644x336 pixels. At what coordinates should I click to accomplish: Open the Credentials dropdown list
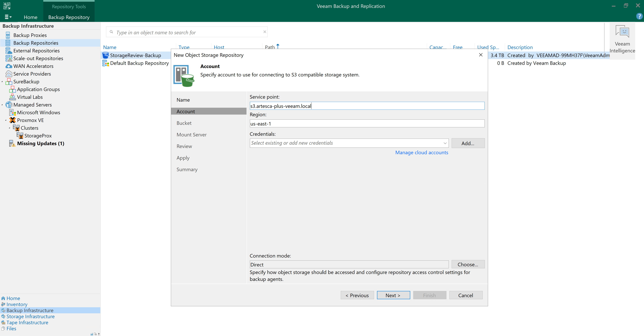pyautogui.click(x=445, y=143)
